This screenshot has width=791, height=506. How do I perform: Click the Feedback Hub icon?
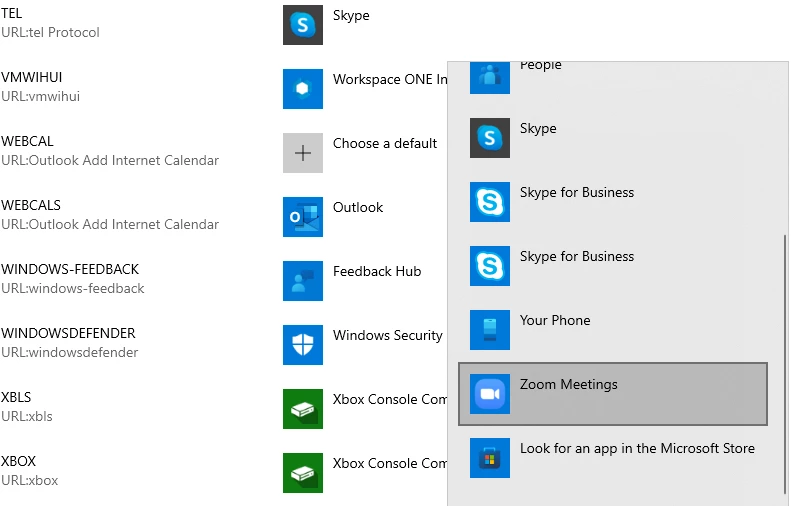303,281
